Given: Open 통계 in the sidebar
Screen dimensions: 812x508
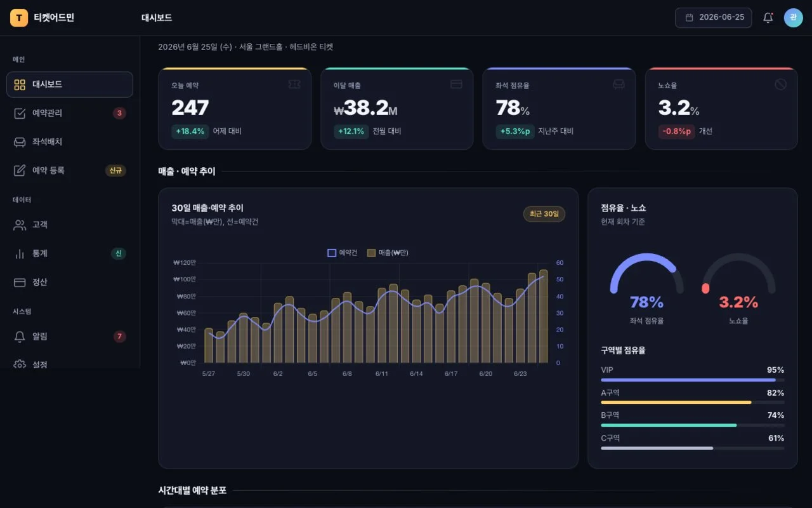Looking at the screenshot, I should click(70, 253).
